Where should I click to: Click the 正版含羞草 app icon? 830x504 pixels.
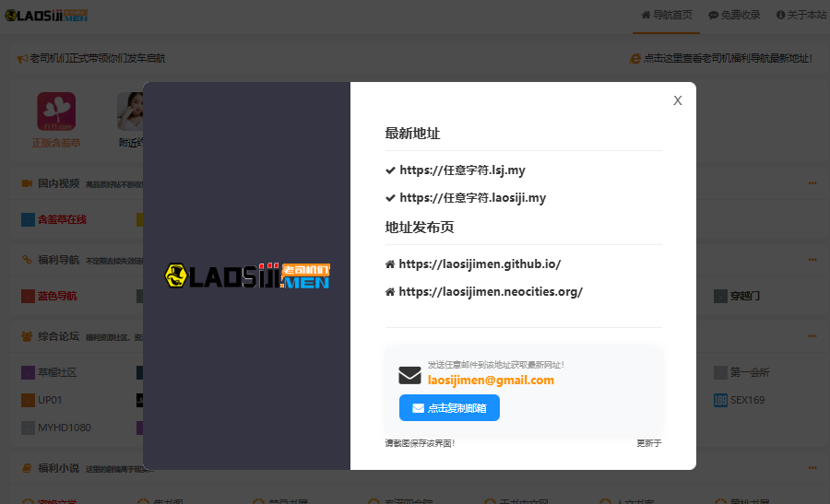click(x=55, y=111)
